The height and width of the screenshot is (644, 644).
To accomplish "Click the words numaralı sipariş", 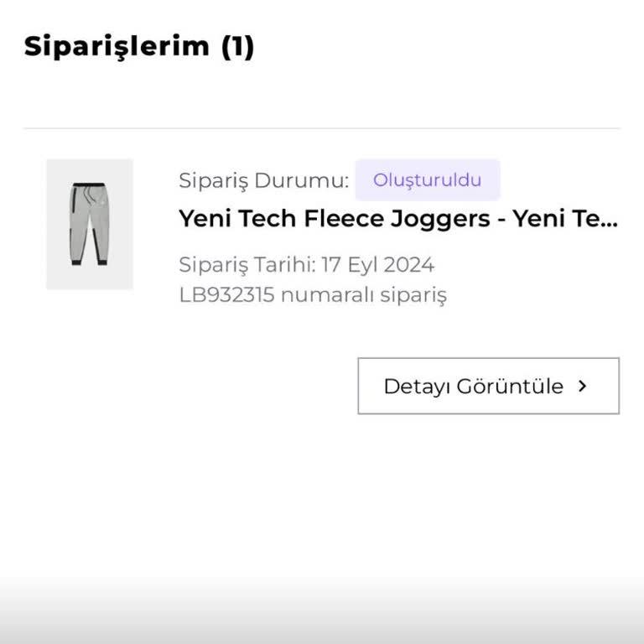I will pyautogui.click(x=363, y=295).
